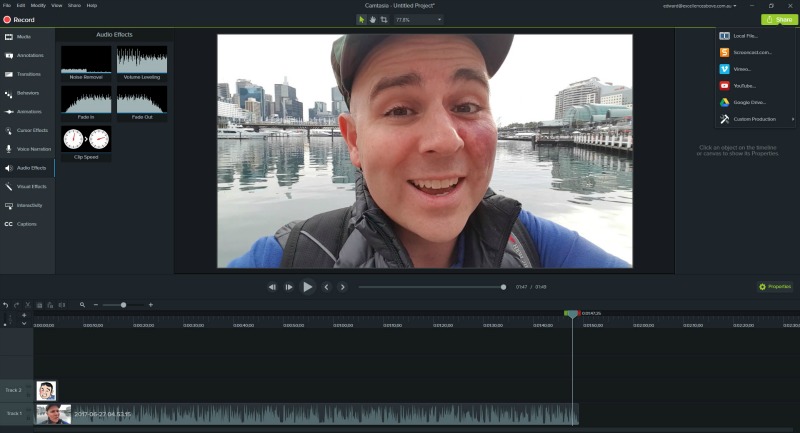Screen dimensions: 800x433
Task: Click the Paste icon in timeline toolbar
Action: tap(50, 305)
